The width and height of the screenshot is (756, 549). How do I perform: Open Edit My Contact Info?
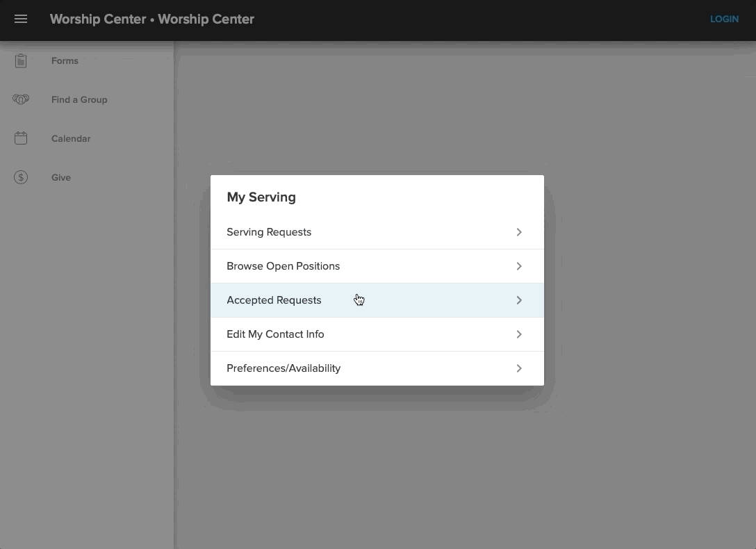tap(377, 334)
